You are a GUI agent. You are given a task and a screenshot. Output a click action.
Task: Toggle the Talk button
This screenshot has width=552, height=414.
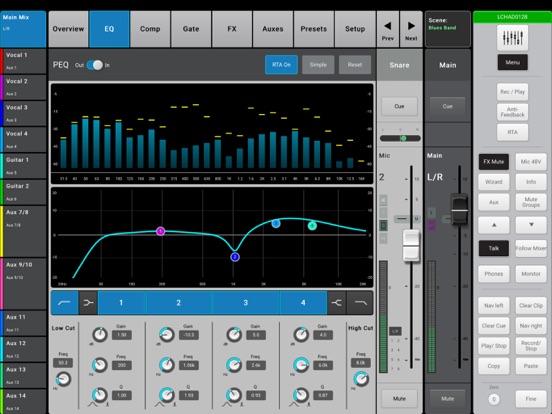point(494,248)
